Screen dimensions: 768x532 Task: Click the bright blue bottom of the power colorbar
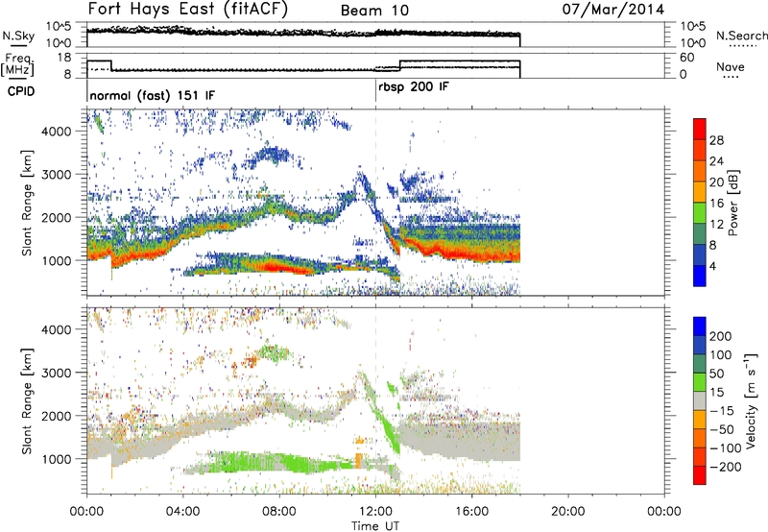click(700, 276)
